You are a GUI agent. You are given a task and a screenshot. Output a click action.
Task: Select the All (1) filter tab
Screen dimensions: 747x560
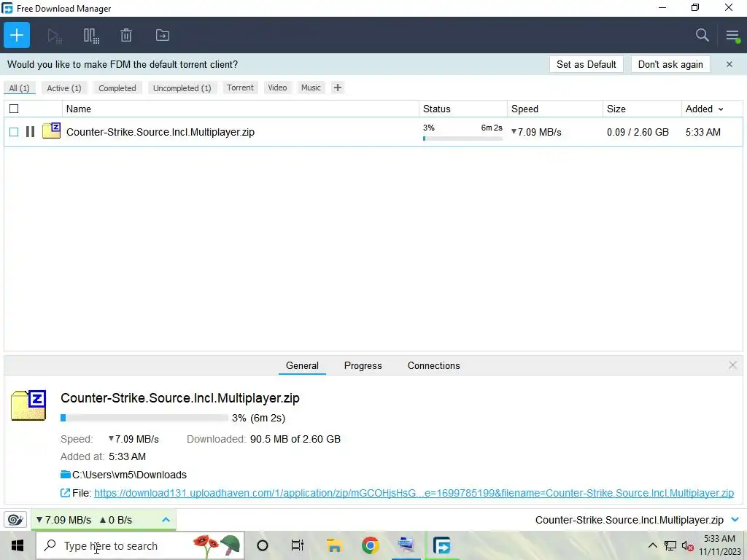point(19,88)
